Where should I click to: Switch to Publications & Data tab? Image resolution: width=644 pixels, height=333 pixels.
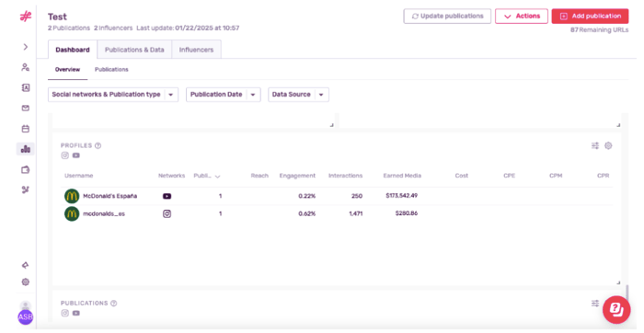click(134, 50)
